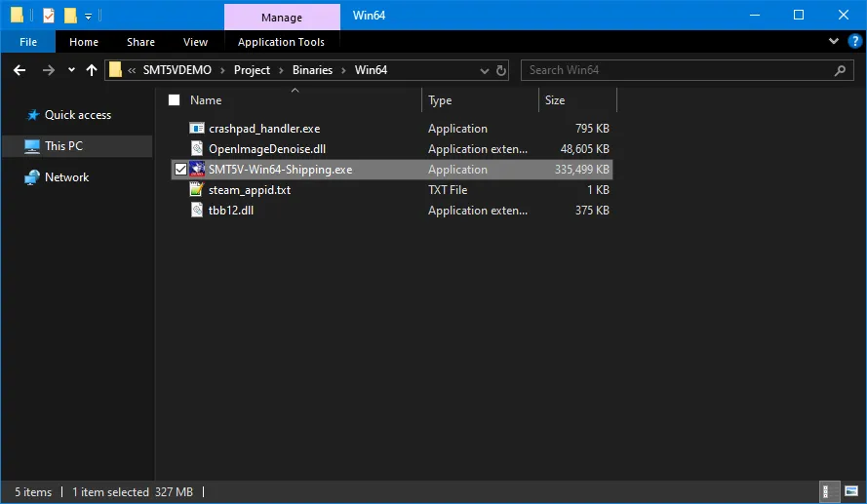
Task: Click the New folder quick access icon
Action: pyautogui.click(x=70, y=16)
